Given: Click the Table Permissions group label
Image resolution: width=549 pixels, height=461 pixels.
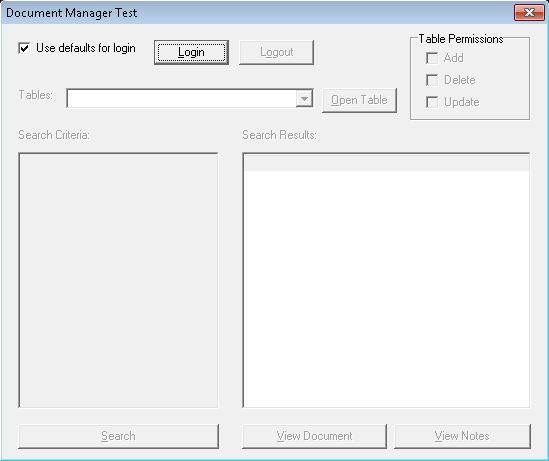Looking at the screenshot, I should pyautogui.click(x=461, y=39).
